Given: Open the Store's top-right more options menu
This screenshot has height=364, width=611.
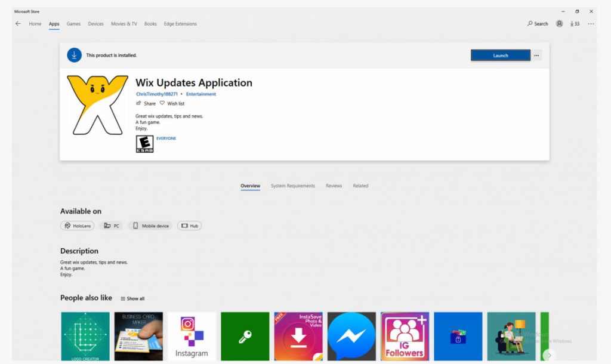Looking at the screenshot, I should tap(591, 24).
